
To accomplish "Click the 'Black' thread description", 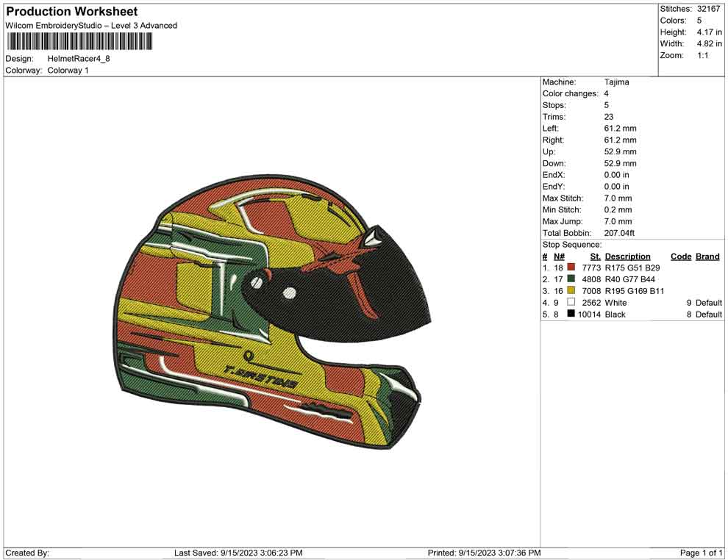I will click(615, 314).
